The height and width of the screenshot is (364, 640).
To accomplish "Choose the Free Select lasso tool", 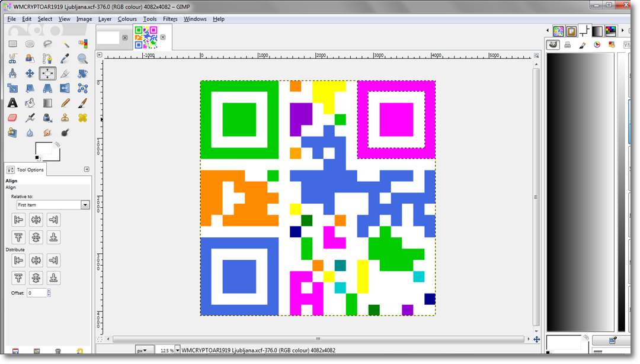I will [47, 44].
